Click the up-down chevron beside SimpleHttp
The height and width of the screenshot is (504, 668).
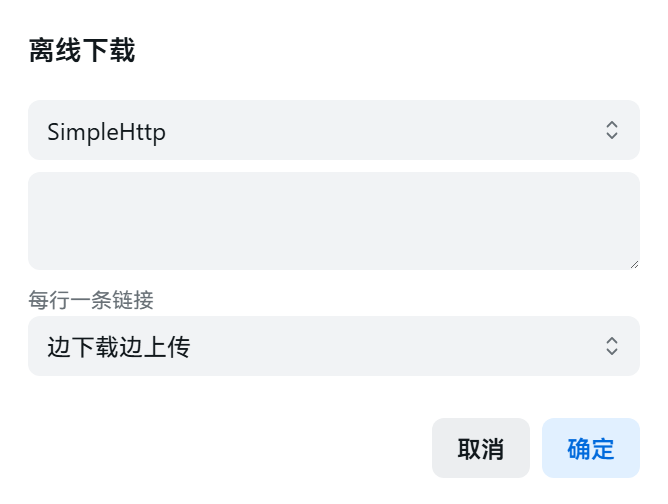(613, 130)
